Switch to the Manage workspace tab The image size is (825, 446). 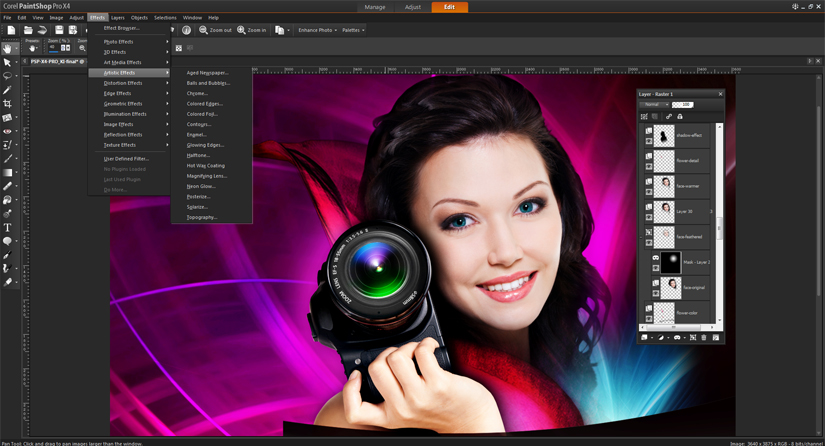[375, 7]
